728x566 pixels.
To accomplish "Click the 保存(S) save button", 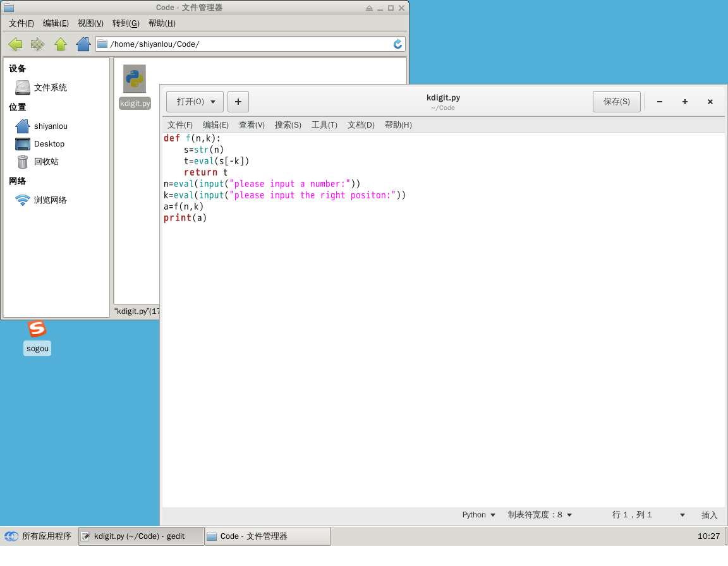I will pos(617,102).
